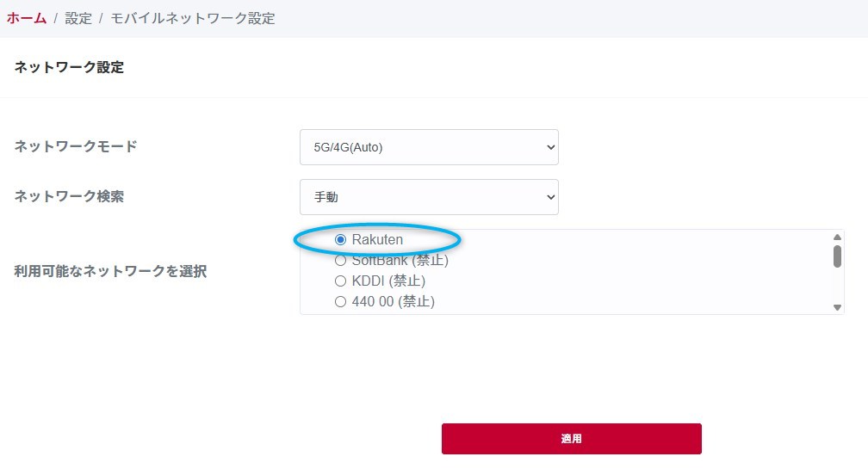Click the network list scroll-down arrow
868x475 pixels.
click(x=836, y=307)
